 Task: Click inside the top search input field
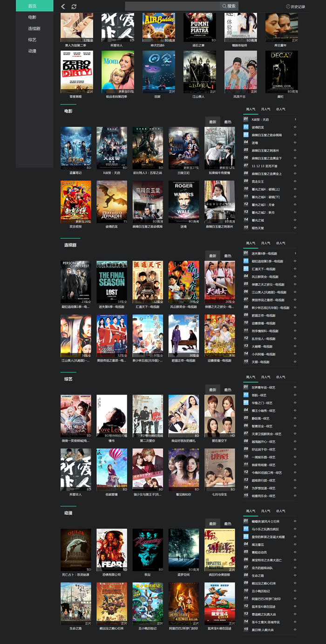click(x=172, y=6)
